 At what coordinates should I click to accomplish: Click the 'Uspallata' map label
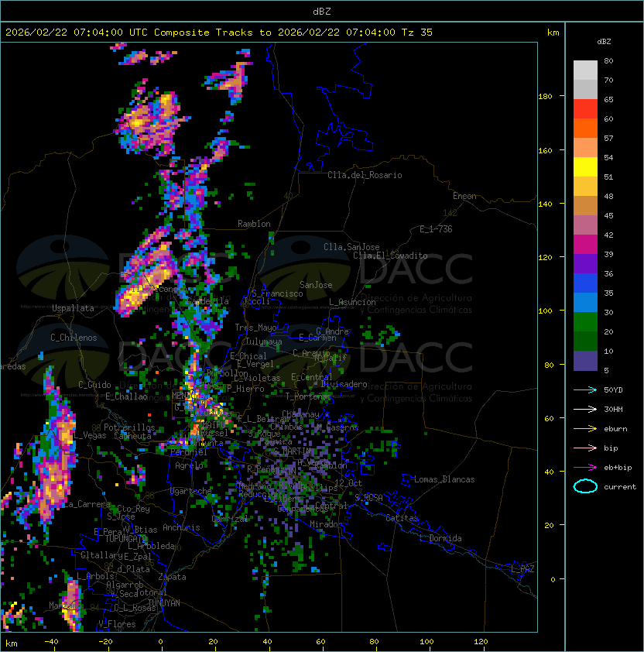coord(73,308)
